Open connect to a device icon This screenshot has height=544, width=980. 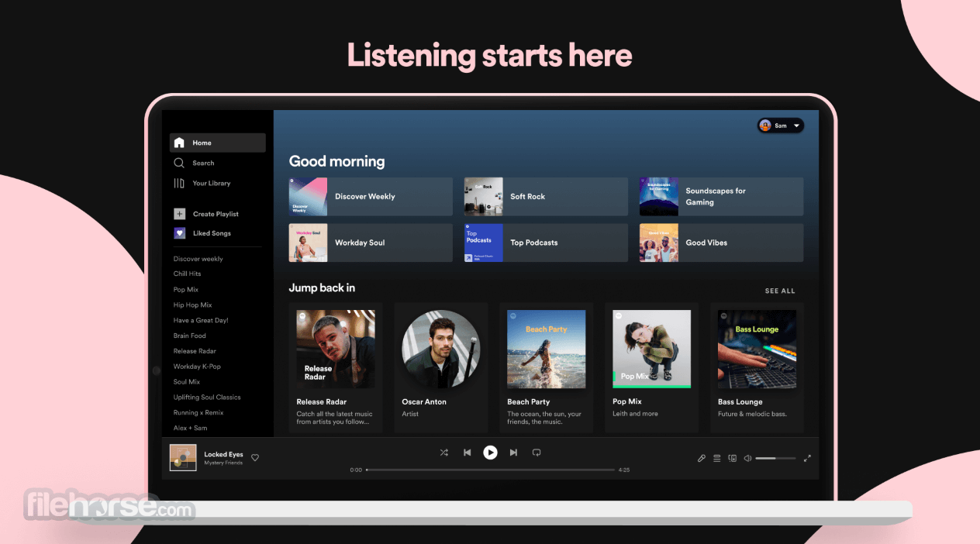733,458
